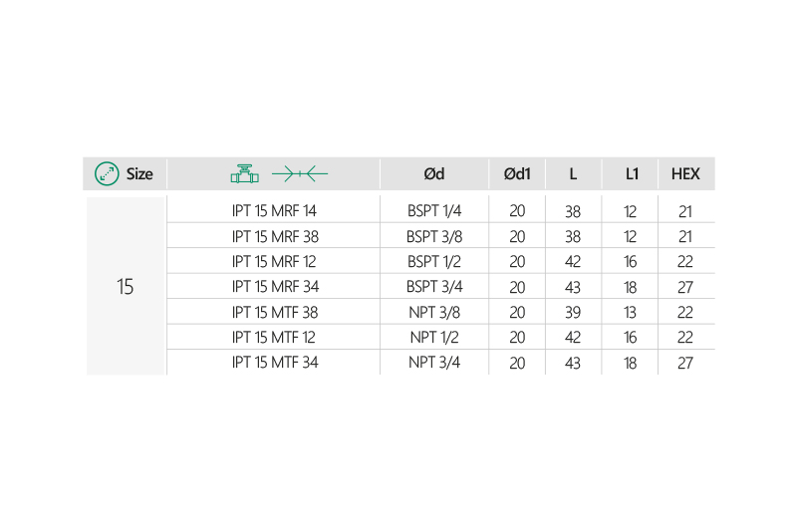
Task: Click the IPT 15 MTF 34 part number
Action: tap(274, 363)
